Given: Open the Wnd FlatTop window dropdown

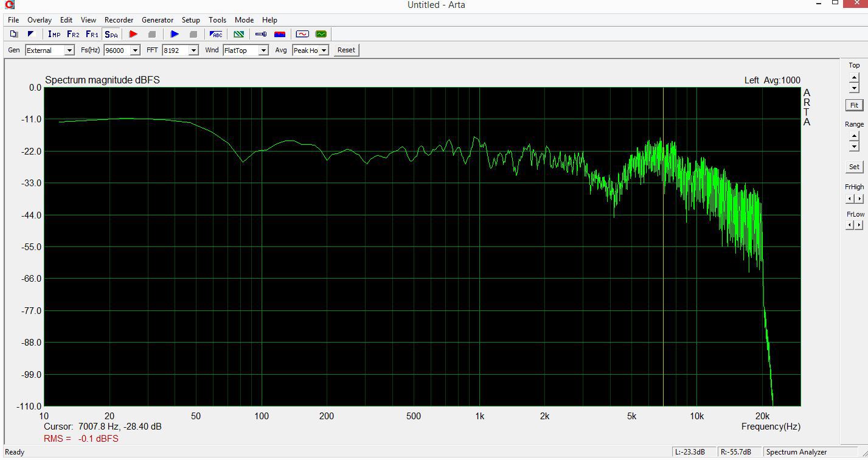Looking at the screenshot, I should [x=246, y=51].
